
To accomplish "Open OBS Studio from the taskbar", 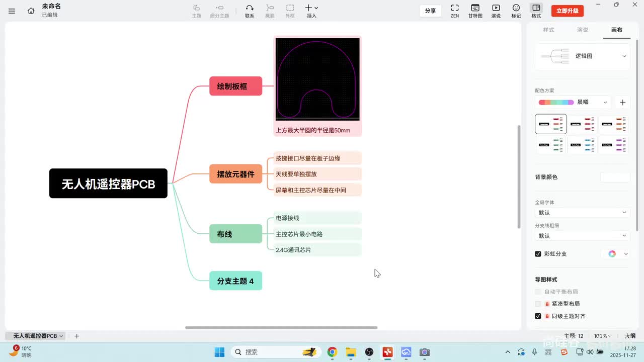I will pos(369,352).
